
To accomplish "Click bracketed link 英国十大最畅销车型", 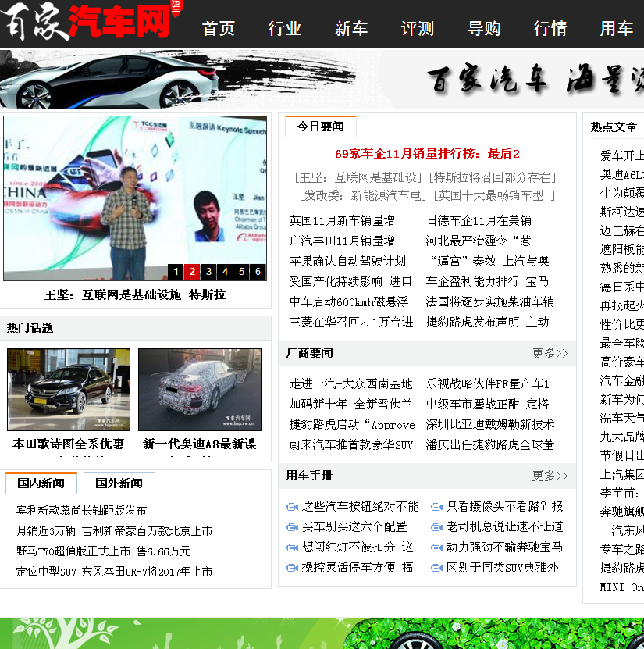I will [494, 195].
